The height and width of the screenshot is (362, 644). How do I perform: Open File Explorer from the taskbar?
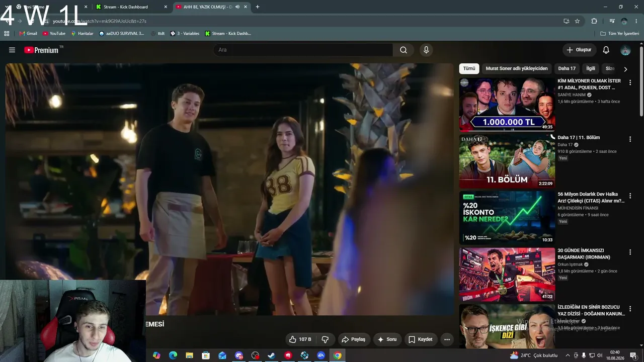[189, 355]
